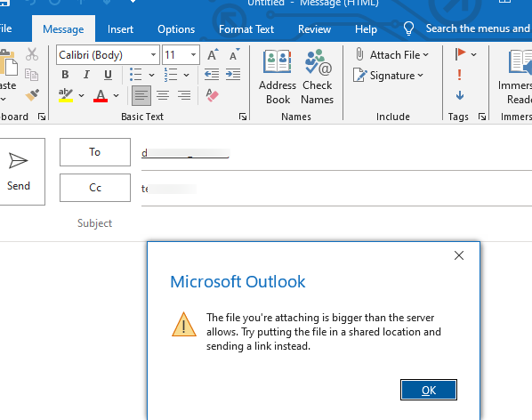Screen dimensions: 532x420
Task: Open Immersive Reader
Action: coord(515,77)
